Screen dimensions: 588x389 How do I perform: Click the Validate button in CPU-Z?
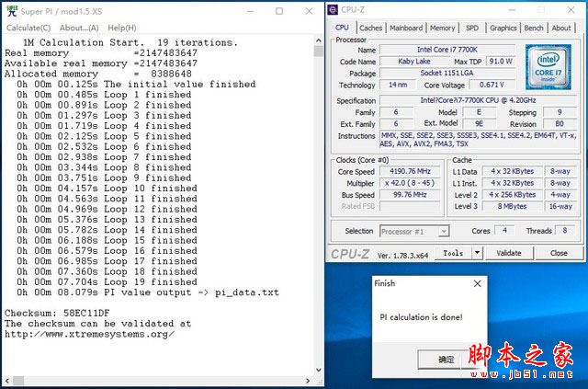tap(509, 253)
